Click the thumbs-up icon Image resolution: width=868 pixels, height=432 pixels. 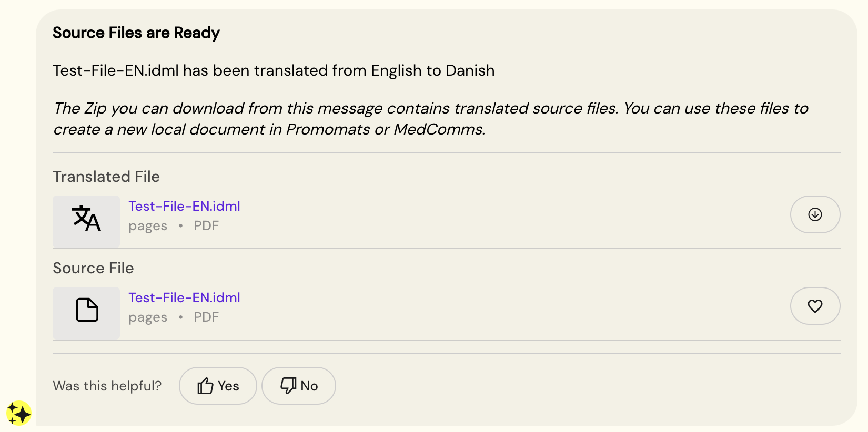tap(205, 386)
